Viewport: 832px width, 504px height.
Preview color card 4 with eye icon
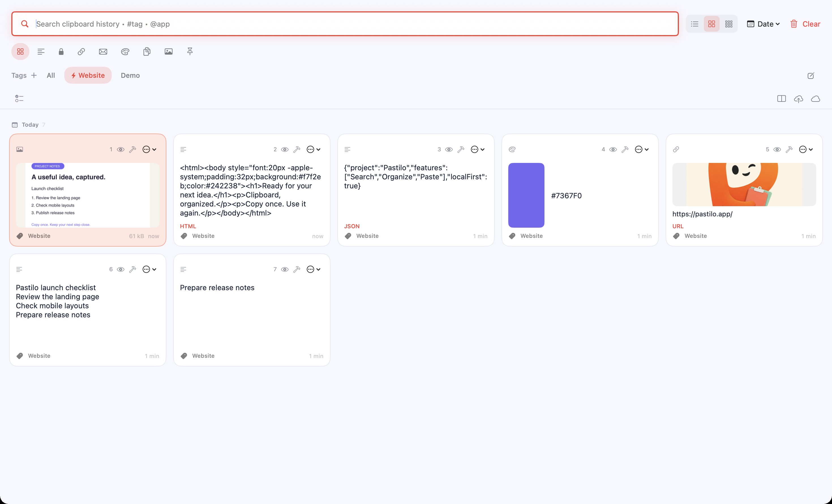[x=613, y=149]
